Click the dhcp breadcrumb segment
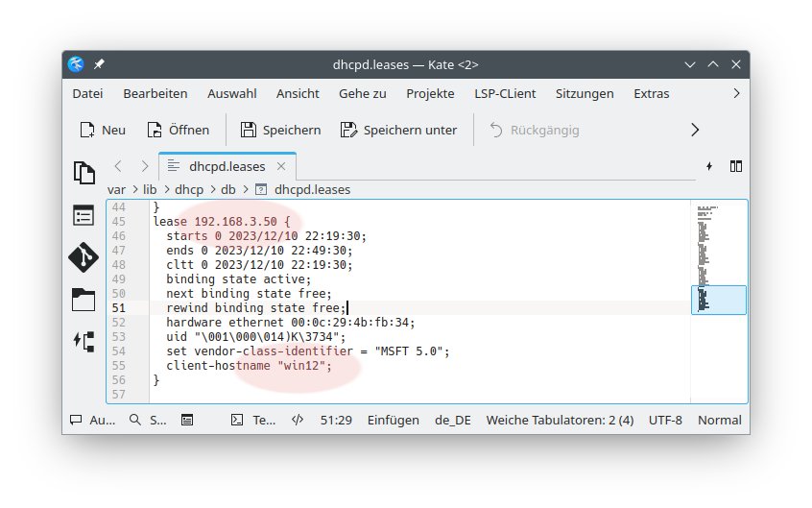Viewport: 812px width, 508px height. click(189, 190)
